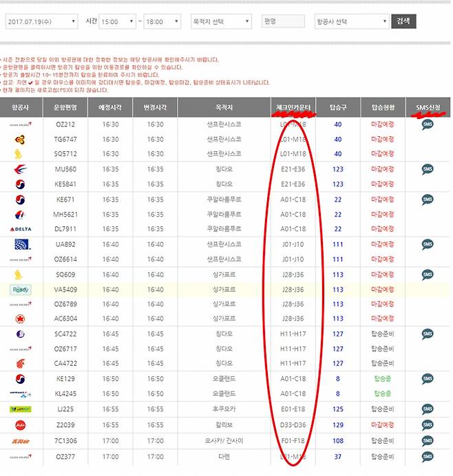Click SMS icon for flight MU560
Screen dimensions: 453x476
[428, 169]
